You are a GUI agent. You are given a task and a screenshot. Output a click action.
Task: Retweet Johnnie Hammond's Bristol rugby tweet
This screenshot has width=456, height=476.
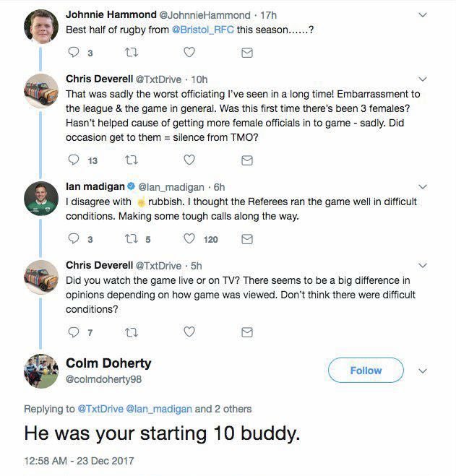[131, 53]
